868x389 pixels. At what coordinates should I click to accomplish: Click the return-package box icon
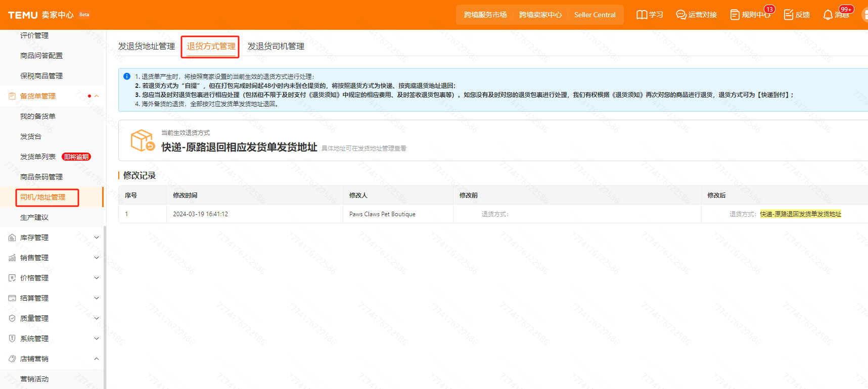(143, 140)
